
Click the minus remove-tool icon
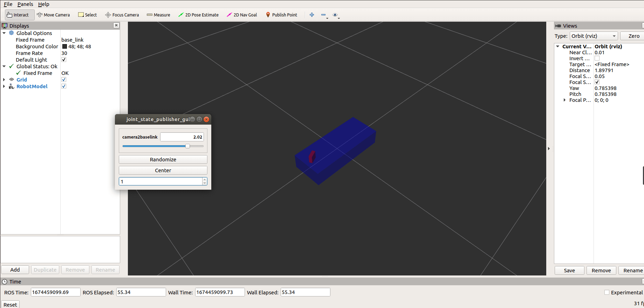pyautogui.click(x=323, y=15)
